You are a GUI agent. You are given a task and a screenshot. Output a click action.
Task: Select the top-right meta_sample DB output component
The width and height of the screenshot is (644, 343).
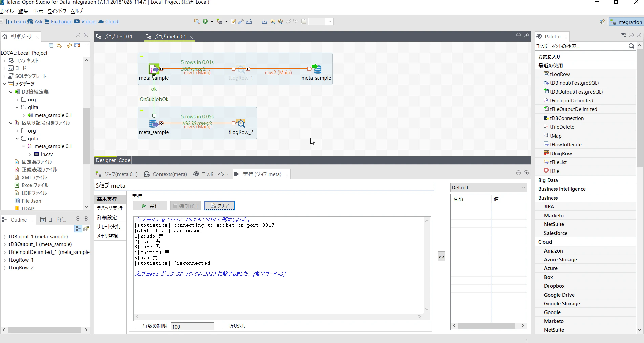pyautogui.click(x=317, y=69)
